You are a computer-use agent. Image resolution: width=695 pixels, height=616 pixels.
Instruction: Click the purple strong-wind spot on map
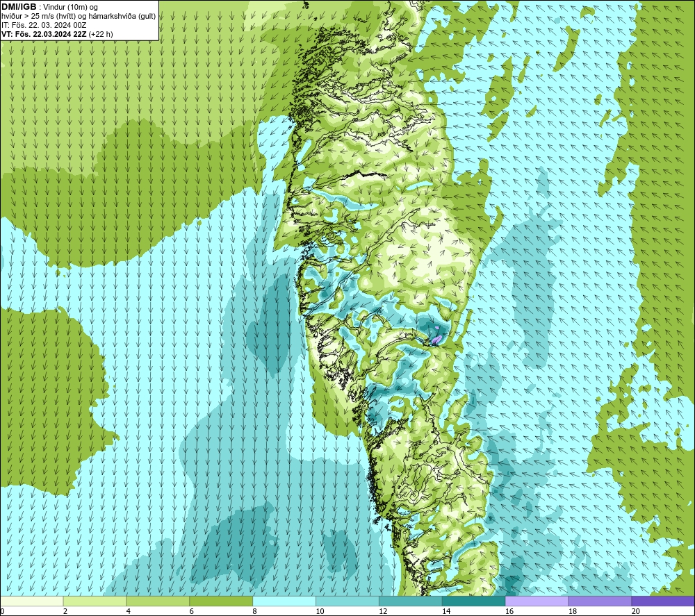436,339
